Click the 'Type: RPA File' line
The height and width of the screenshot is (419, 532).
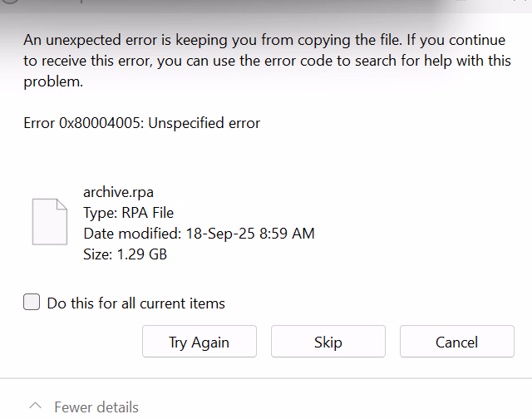tap(128, 213)
